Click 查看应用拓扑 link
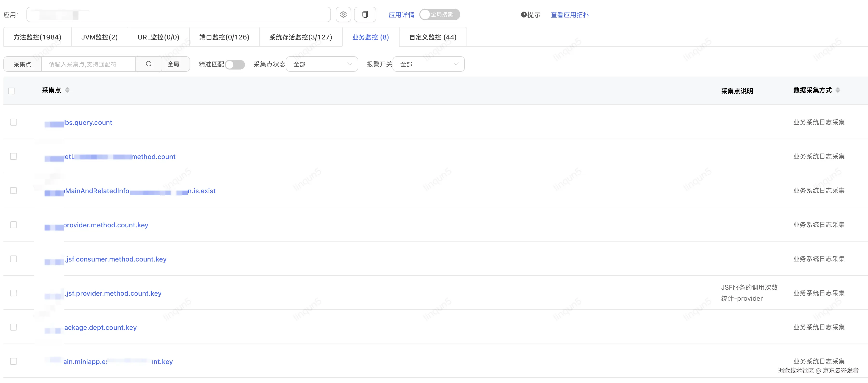 (569, 15)
